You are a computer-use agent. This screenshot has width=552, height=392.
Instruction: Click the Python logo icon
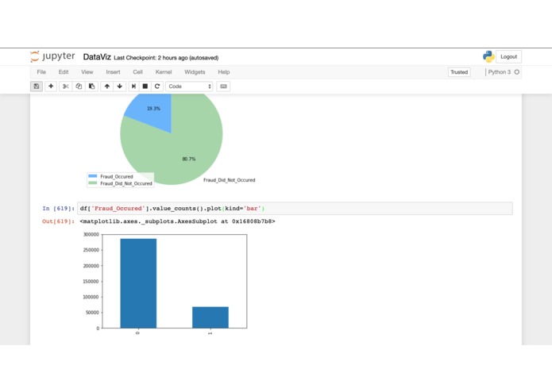coord(488,56)
